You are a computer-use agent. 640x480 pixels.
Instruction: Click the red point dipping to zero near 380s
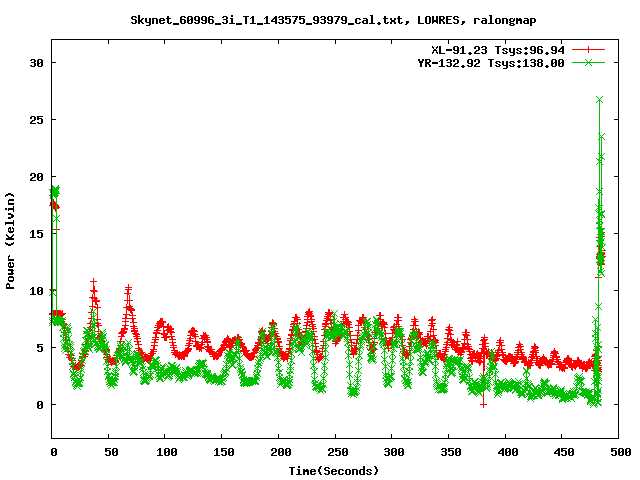pos(483,404)
